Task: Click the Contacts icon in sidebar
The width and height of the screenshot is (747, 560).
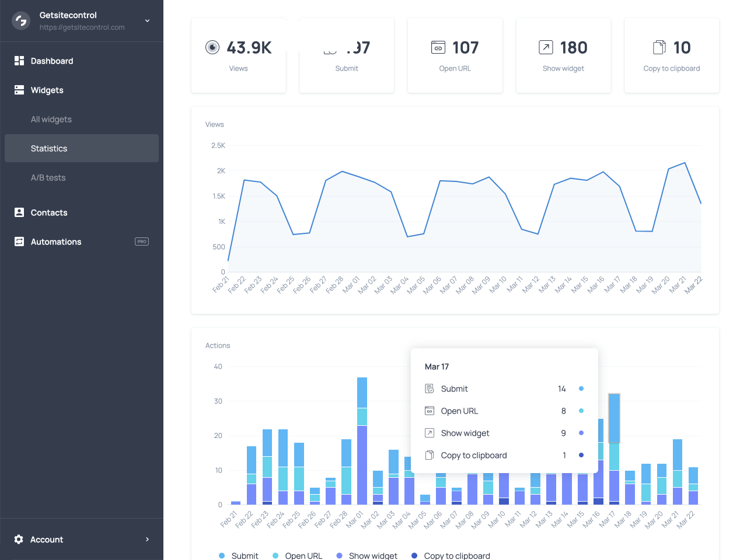Action: pos(19,212)
